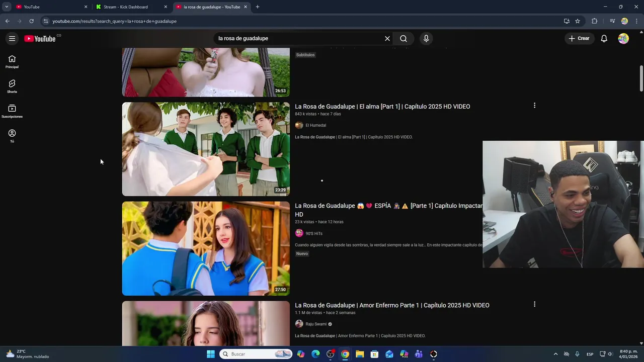
Task: Play the 26:53 video thumbnail
Action: click(x=206, y=72)
